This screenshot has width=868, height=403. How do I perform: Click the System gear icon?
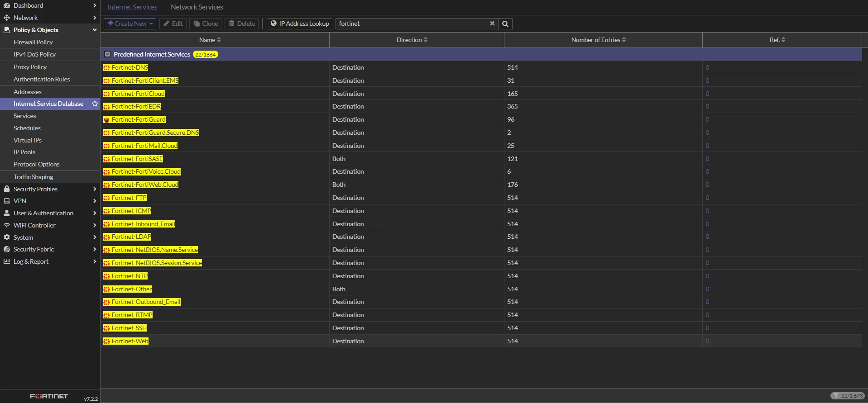(7, 237)
